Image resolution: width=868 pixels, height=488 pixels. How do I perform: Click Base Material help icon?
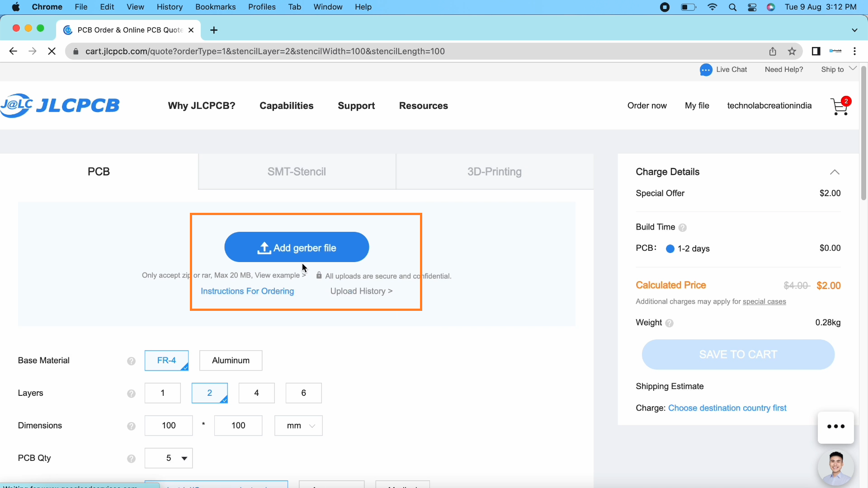[131, 361]
